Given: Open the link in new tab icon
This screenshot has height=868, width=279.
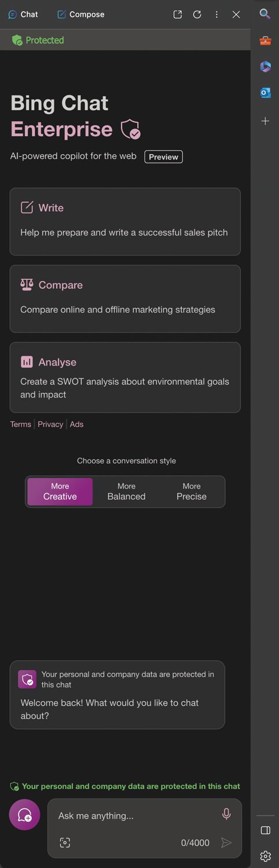Looking at the screenshot, I should (x=178, y=14).
